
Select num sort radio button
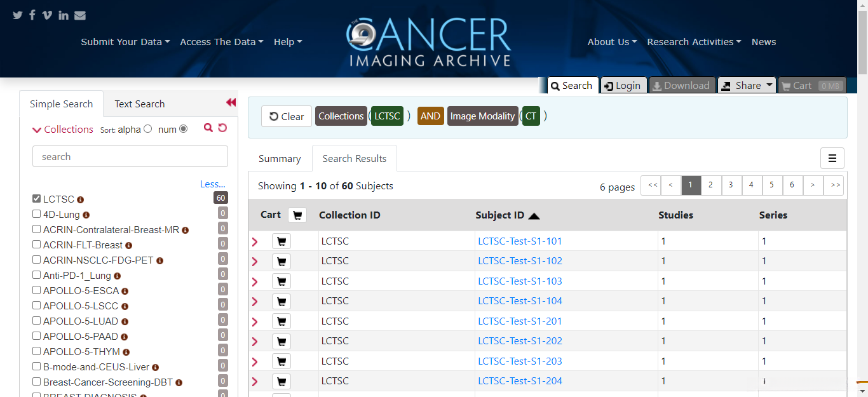pyautogui.click(x=184, y=129)
